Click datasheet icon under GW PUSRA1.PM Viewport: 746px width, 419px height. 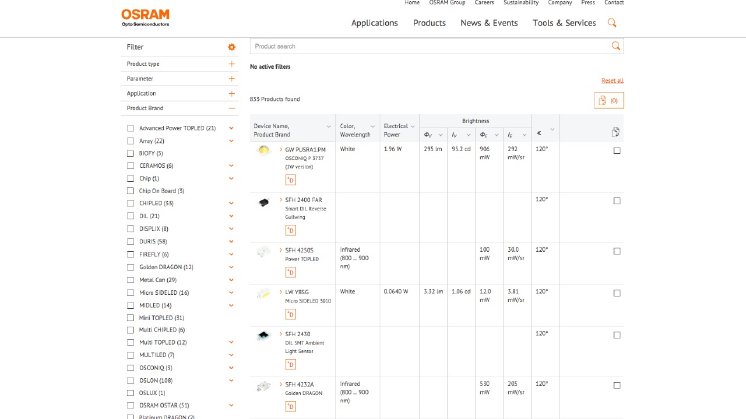(x=290, y=180)
